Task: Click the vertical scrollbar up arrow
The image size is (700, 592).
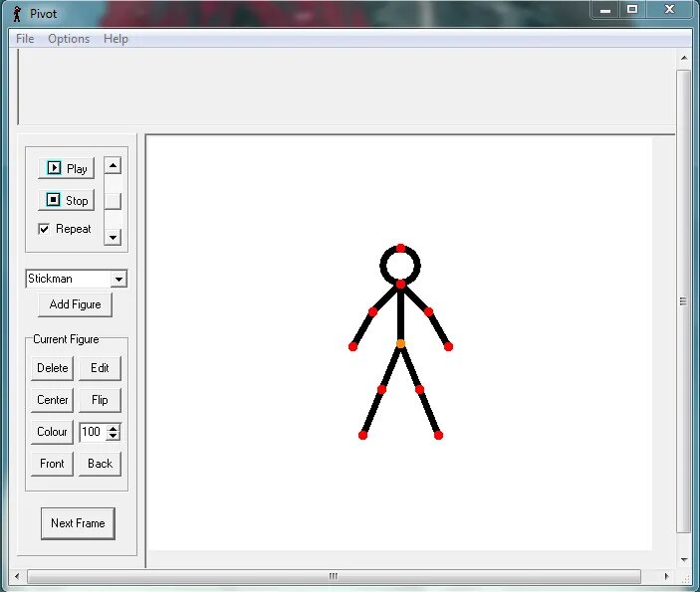Action: [684, 58]
